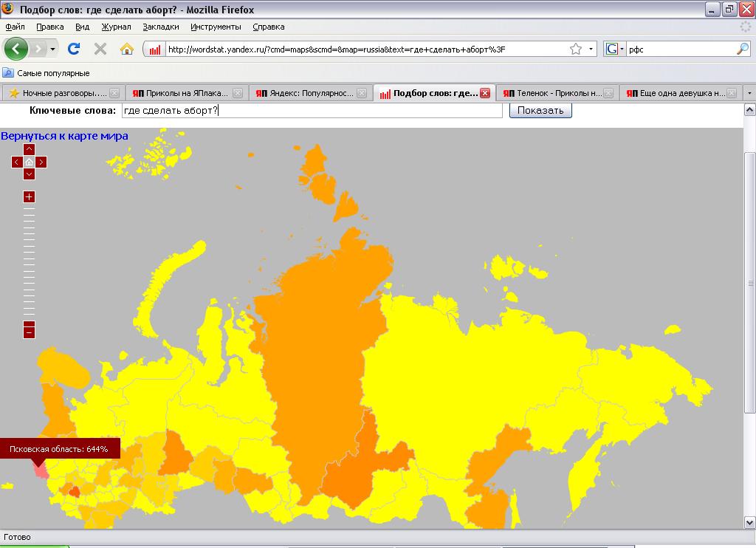Zoom in on the map with plus
Screen dimensions: 756x548
(29, 196)
